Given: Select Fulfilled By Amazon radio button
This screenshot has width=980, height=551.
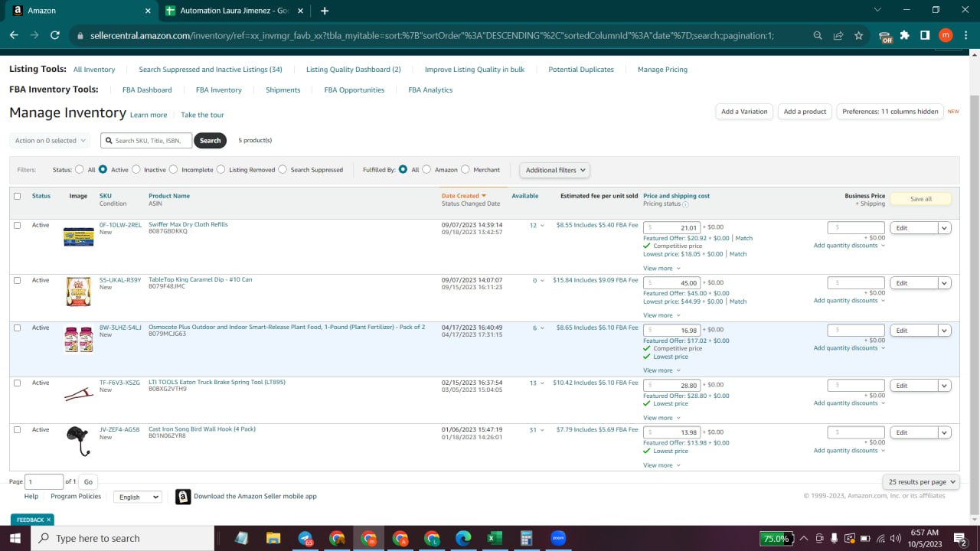Looking at the screenshot, I should 426,170.
